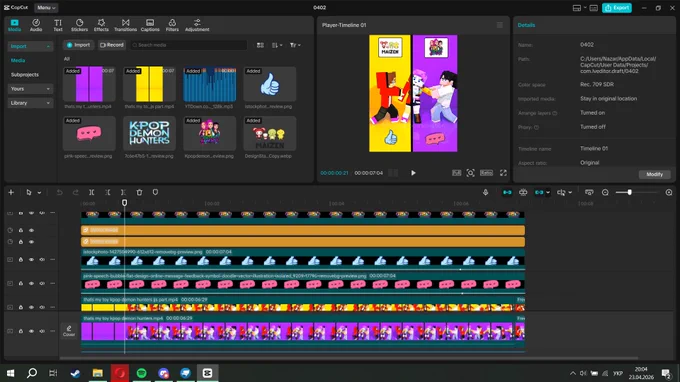Switch to the Text tab
The height and width of the screenshot is (382, 680).
pos(58,25)
